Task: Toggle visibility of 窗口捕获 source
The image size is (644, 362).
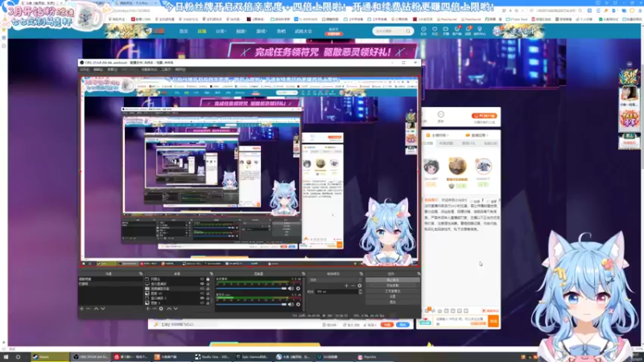Action: pyautogui.click(x=203, y=298)
